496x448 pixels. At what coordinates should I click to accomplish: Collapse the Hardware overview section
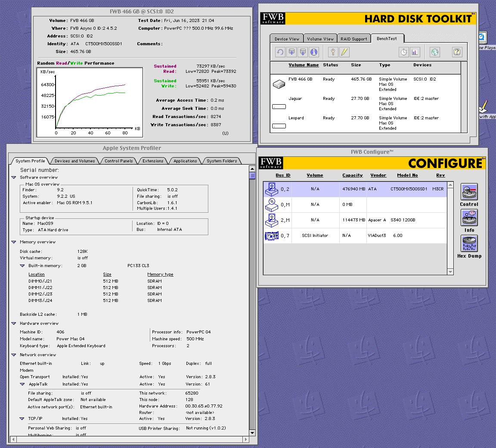pos(14,324)
